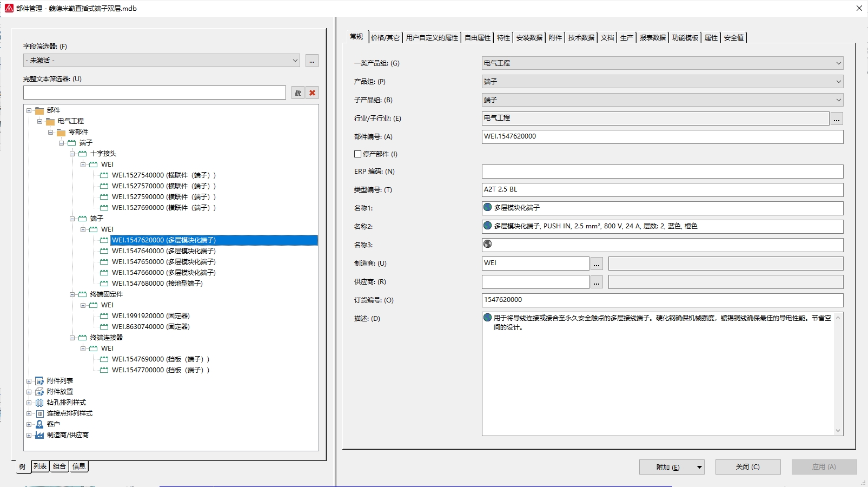The width and height of the screenshot is (868, 487).
Task: Open the 价格/其它 tab
Action: pyautogui.click(x=385, y=37)
